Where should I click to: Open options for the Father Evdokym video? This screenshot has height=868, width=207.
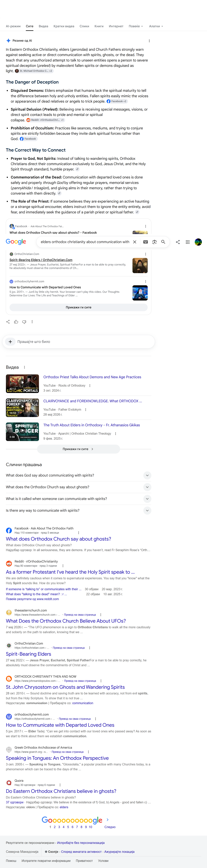pyautogui.click(x=86, y=410)
